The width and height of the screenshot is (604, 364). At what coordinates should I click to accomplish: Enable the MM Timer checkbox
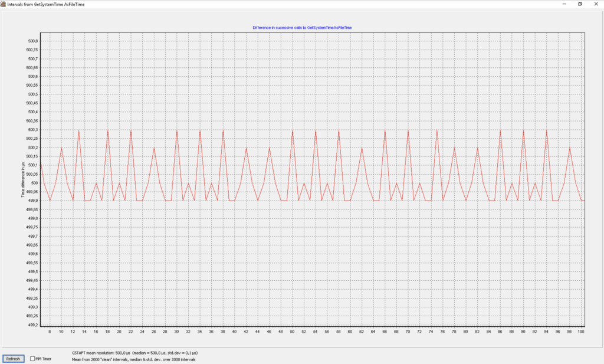(32, 359)
